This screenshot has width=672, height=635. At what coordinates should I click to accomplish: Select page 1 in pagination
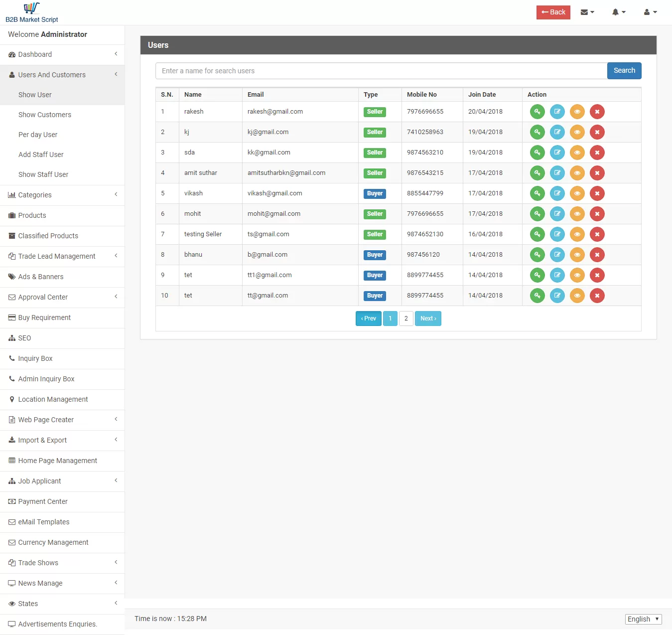click(390, 318)
